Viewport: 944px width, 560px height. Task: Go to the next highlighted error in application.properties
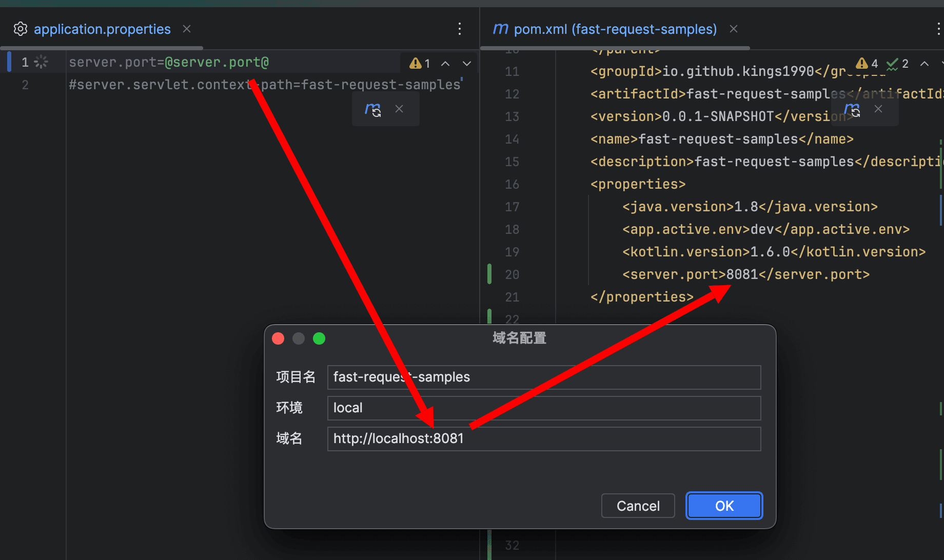(x=467, y=64)
